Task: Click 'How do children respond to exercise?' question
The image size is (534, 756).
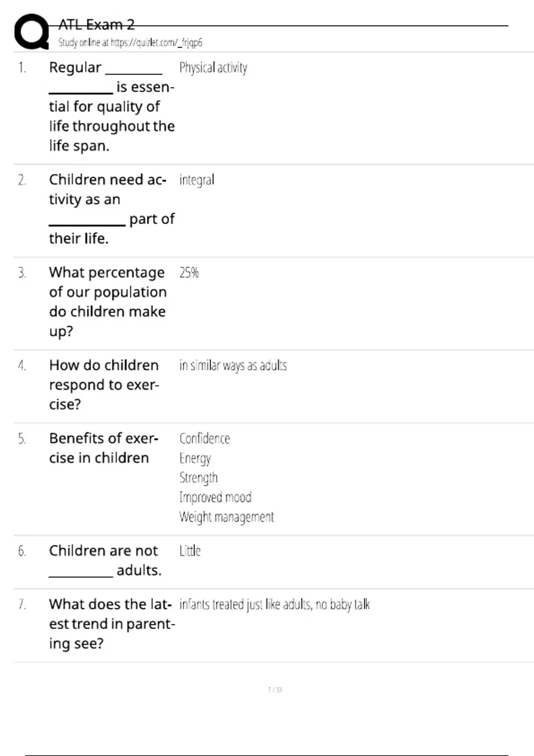Action: (x=104, y=385)
